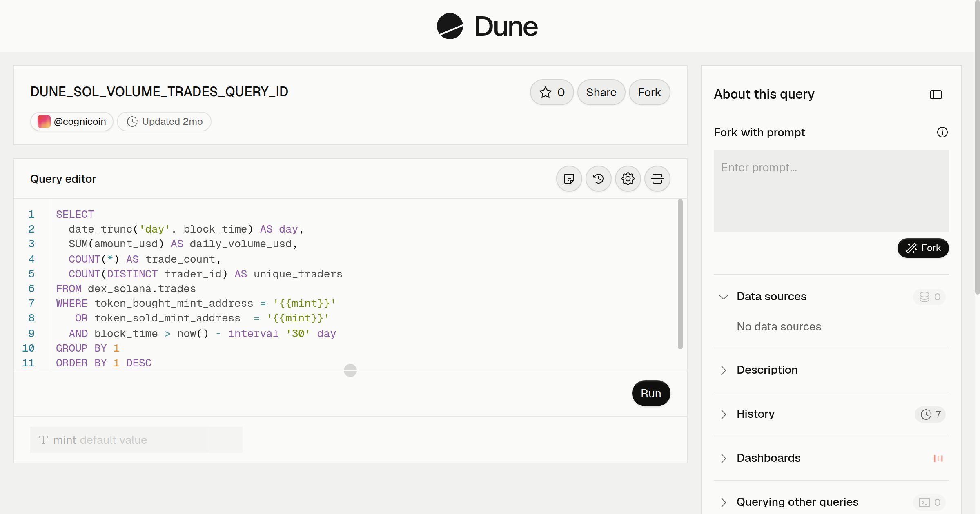Focus the Enter prompt text area
Image resolution: width=980 pixels, height=514 pixels.
tap(831, 191)
